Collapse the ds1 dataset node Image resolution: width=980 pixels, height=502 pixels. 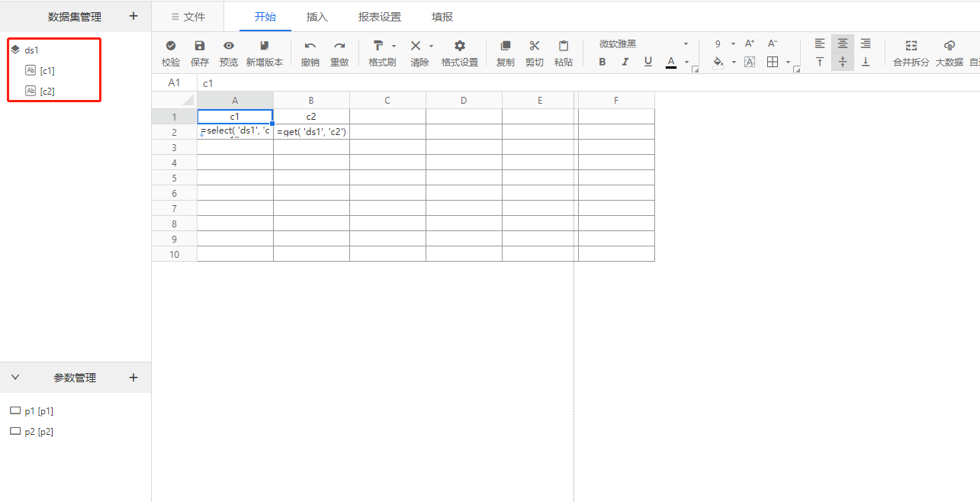15,50
